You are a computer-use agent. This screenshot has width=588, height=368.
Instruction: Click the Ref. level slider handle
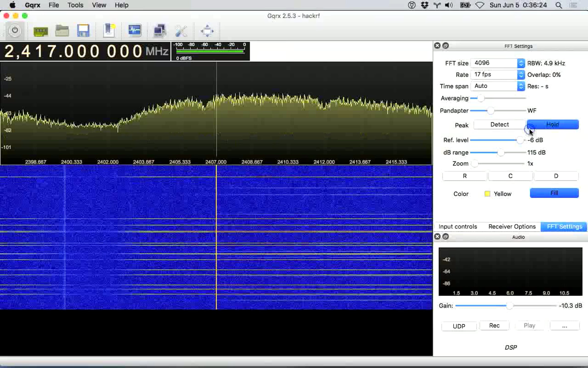pos(520,140)
